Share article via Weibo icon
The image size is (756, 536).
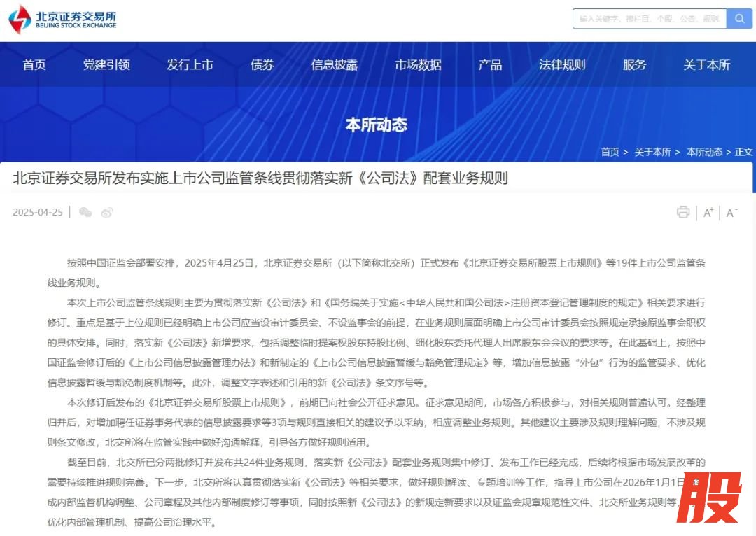tap(106, 212)
